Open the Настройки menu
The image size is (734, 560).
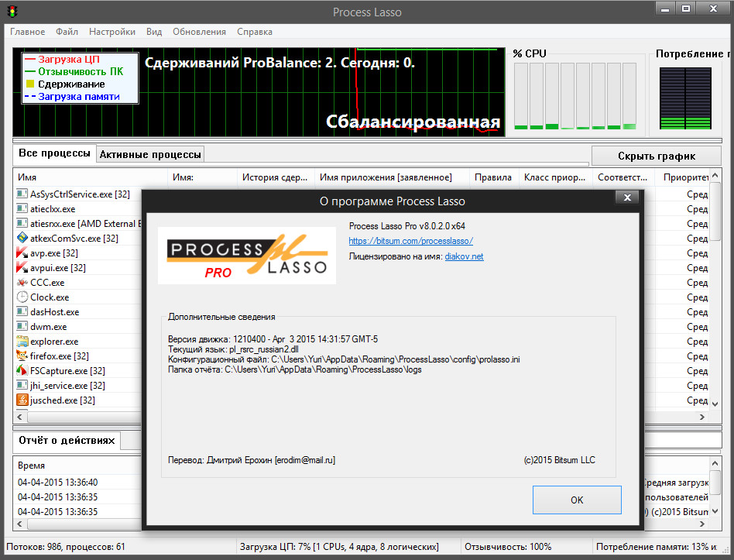pyautogui.click(x=111, y=32)
